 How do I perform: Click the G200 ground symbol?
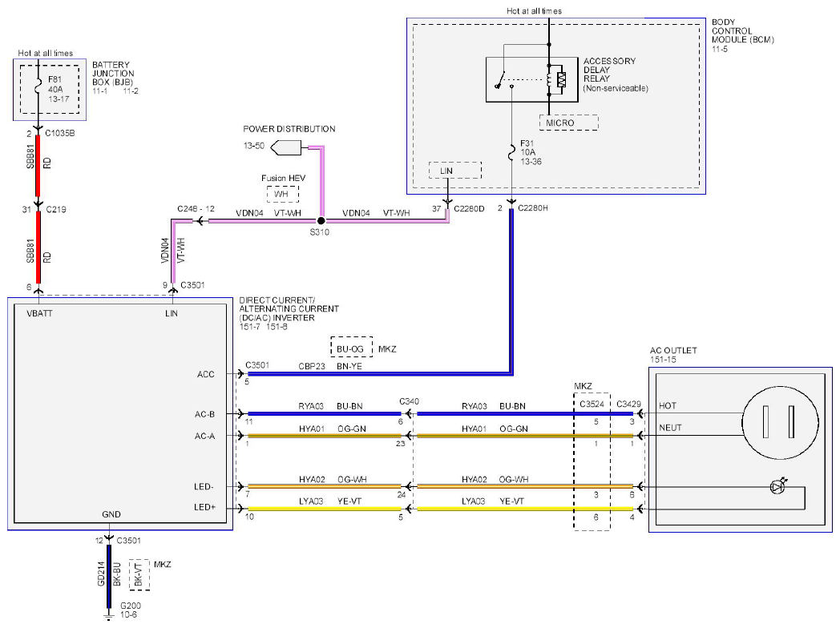coord(109,618)
